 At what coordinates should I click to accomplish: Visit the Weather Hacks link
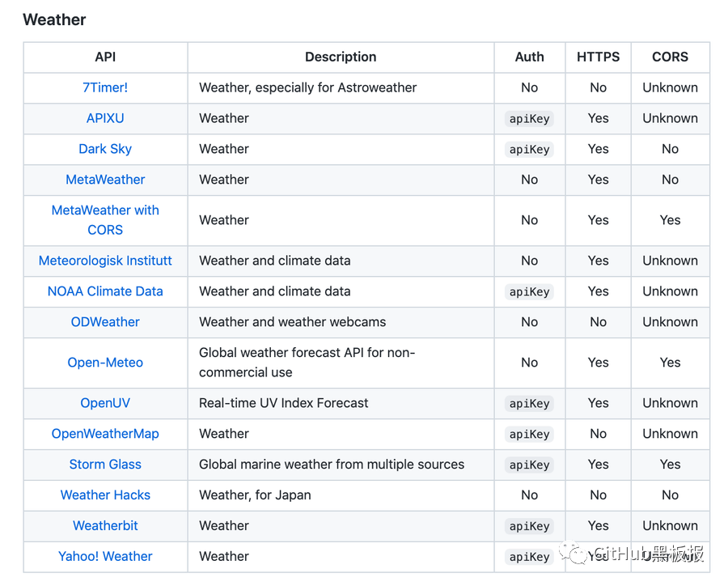105,495
